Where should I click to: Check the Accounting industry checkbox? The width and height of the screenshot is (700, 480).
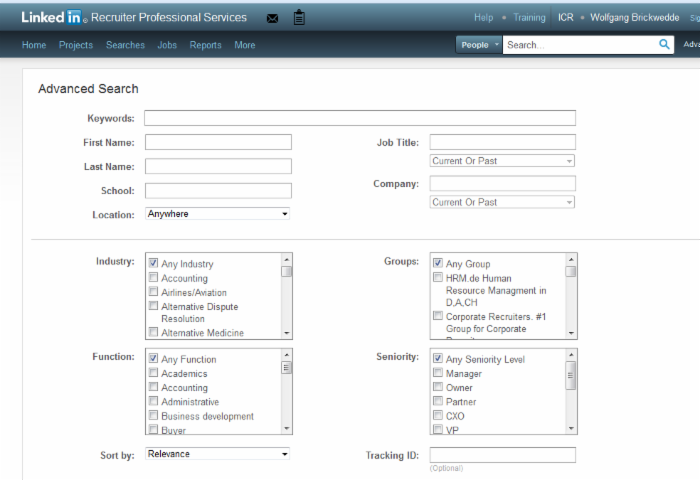153,278
